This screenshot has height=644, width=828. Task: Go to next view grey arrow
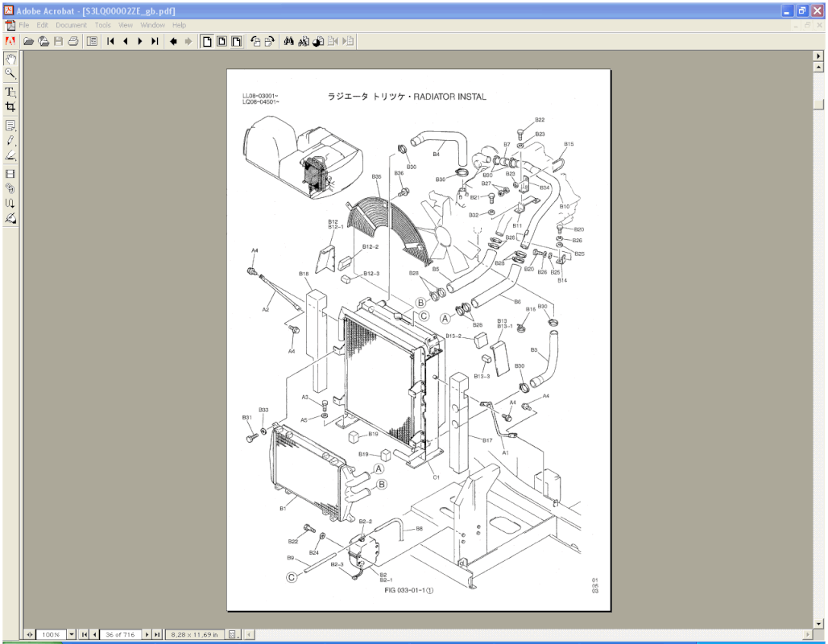click(x=188, y=41)
